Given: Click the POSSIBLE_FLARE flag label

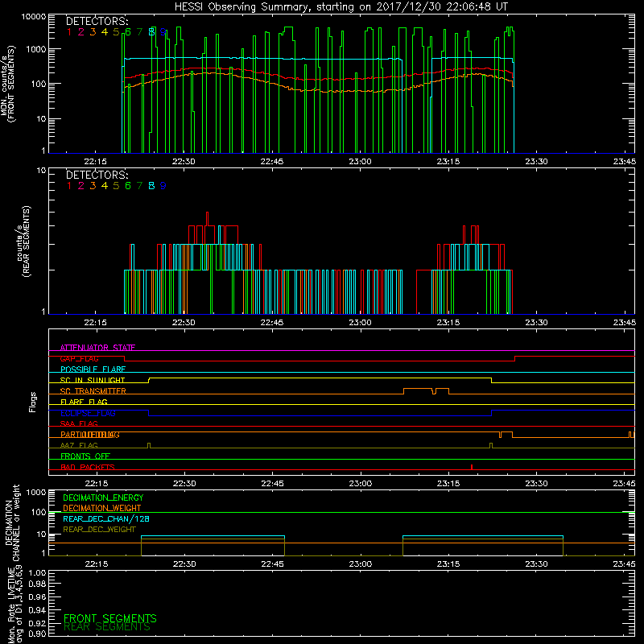Looking at the screenshot, I should pyautogui.click(x=93, y=369).
